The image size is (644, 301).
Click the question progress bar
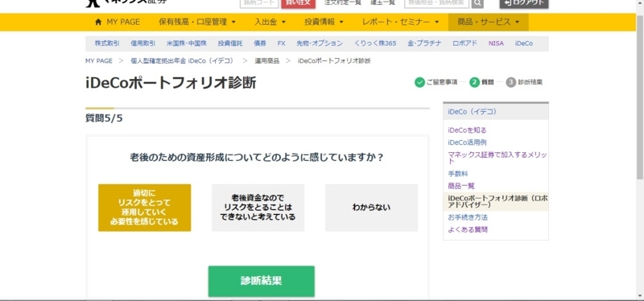(258, 108)
